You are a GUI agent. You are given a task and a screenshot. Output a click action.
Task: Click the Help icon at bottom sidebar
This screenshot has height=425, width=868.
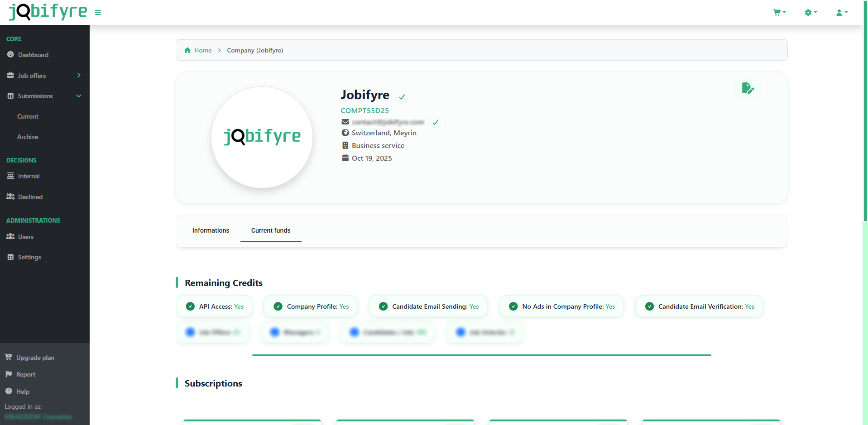[x=10, y=391]
